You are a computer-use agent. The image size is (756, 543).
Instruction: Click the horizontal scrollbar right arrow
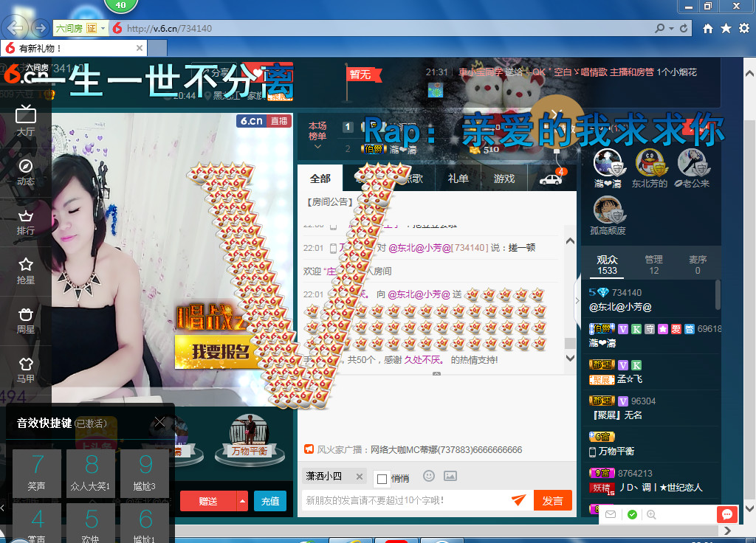pos(727,530)
